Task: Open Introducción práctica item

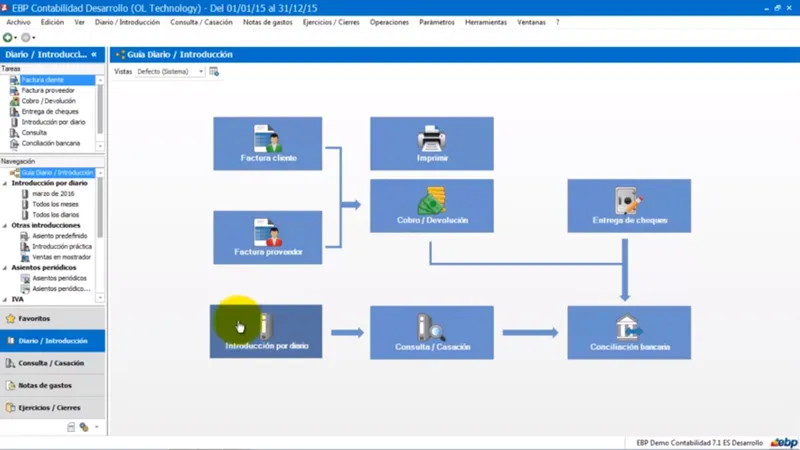Action: [61, 246]
